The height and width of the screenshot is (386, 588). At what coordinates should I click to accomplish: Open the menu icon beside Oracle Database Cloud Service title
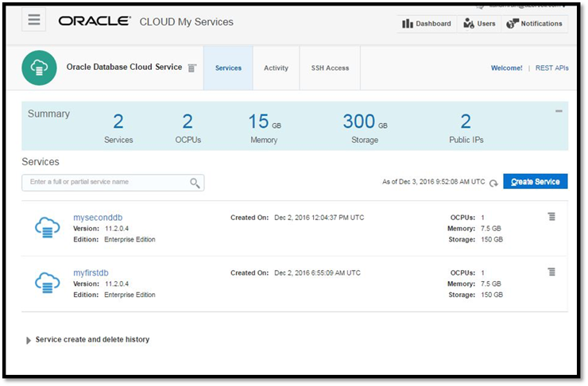pyautogui.click(x=192, y=68)
